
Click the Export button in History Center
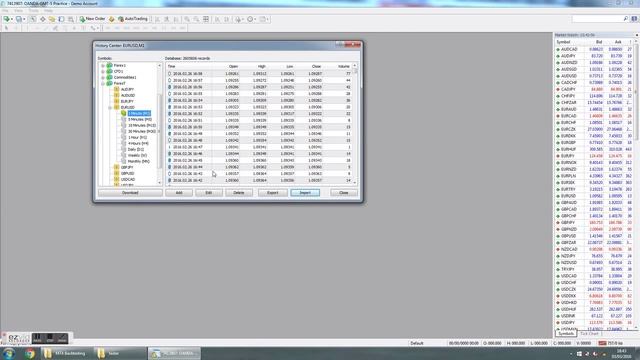pos(272,193)
